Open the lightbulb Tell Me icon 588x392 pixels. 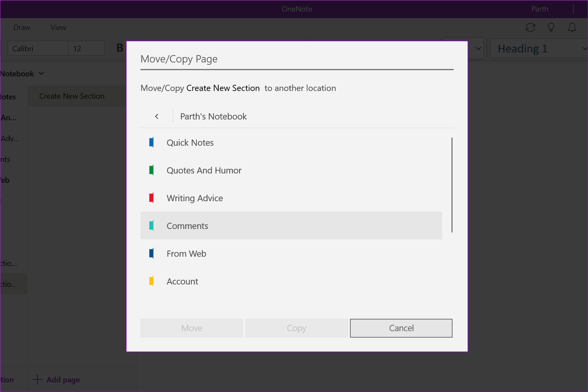point(551,27)
